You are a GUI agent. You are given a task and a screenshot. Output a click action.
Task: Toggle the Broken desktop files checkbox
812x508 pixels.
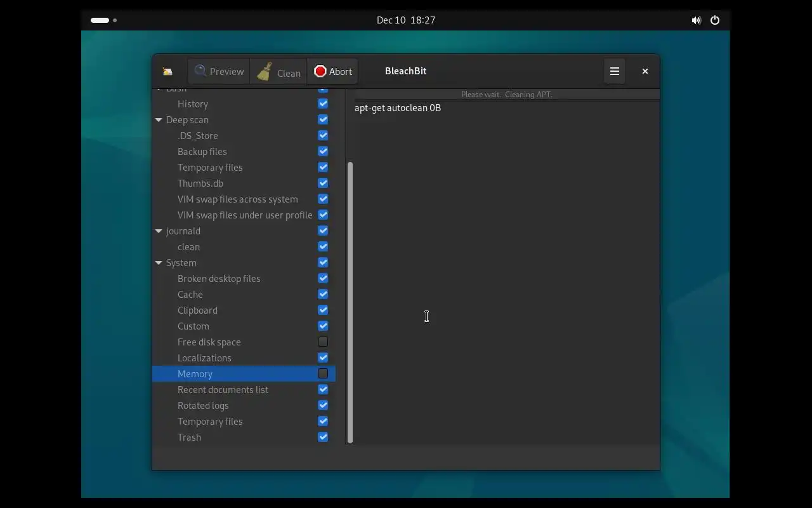tap(323, 278)
